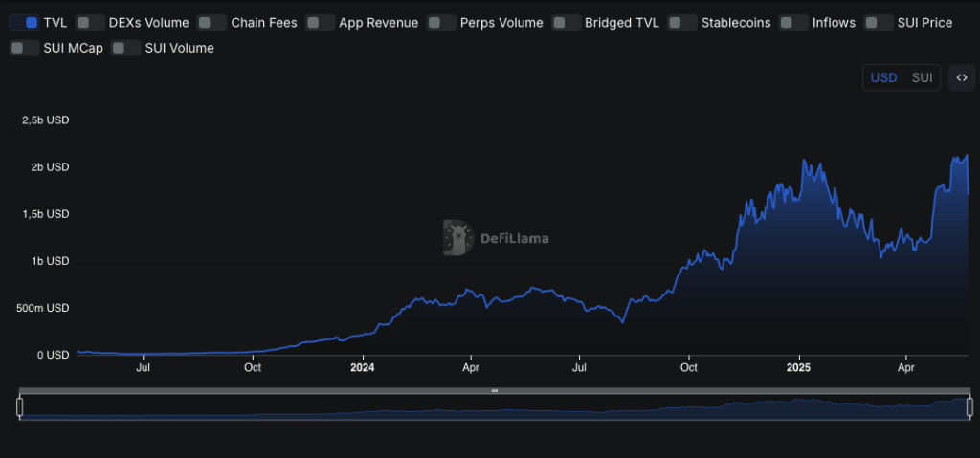The height and width of the screenshot is (458, 980).
Task: Show Perps Volume on chart
Action: [441, 22]
